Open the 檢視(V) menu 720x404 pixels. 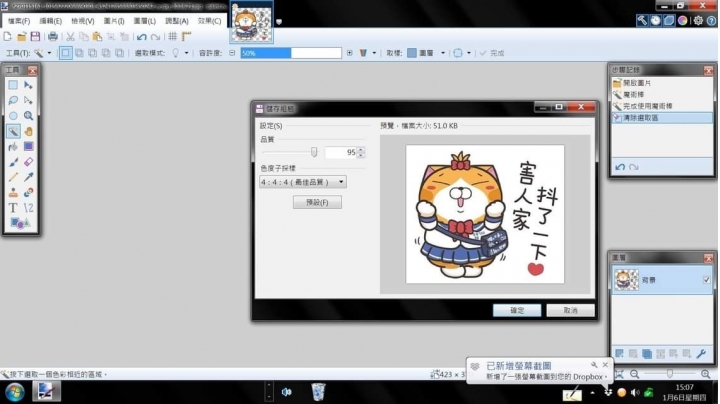[83, 21]
